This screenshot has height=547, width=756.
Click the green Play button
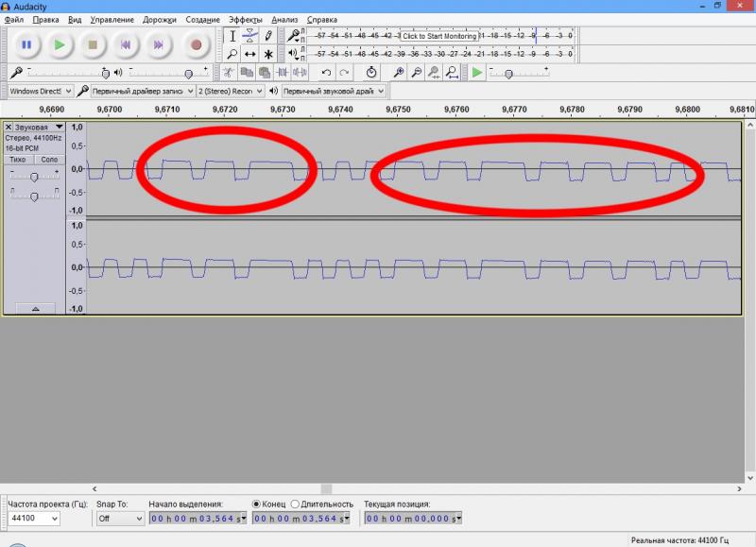click(59, 43)
